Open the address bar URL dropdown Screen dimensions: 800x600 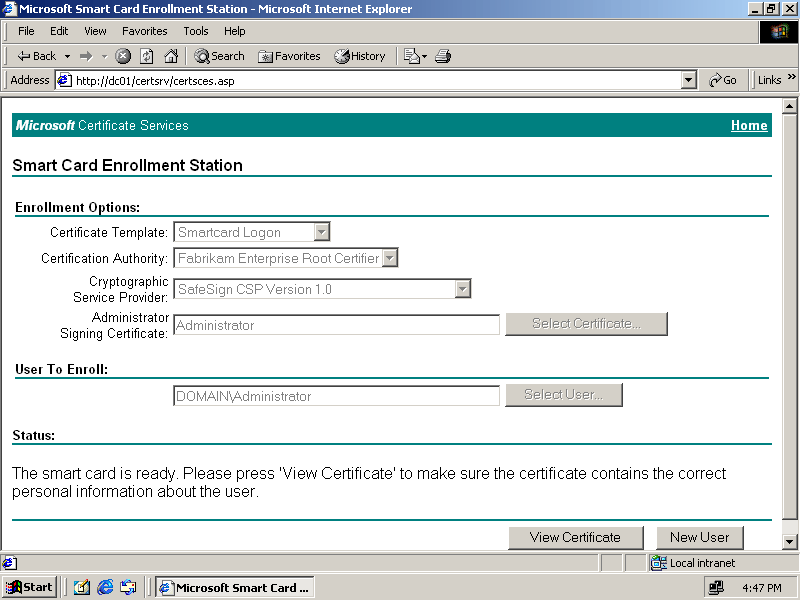tap(688, 80)
